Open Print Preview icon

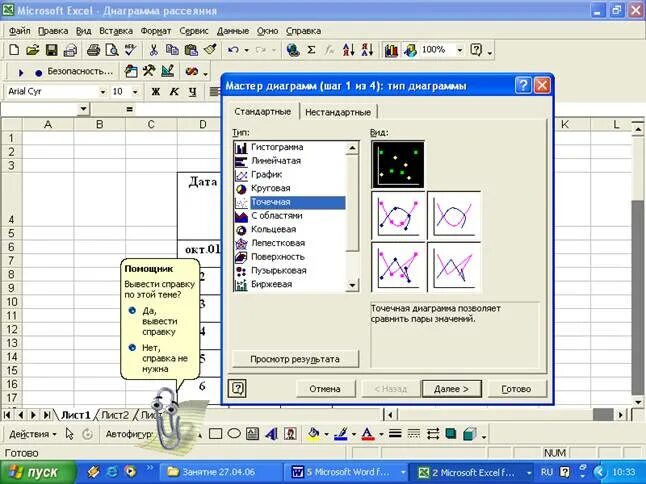coord(112,50)
